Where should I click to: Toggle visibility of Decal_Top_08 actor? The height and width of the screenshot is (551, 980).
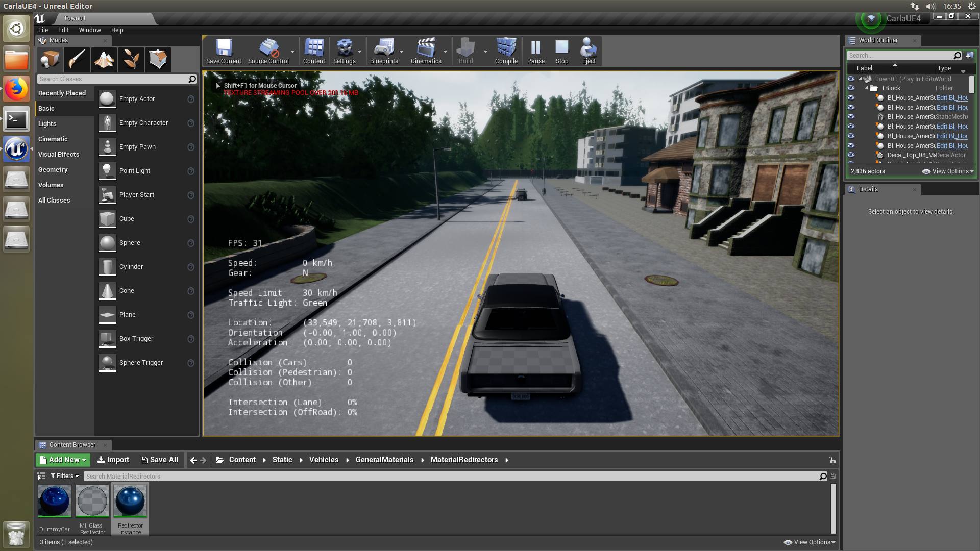(851, 155)
